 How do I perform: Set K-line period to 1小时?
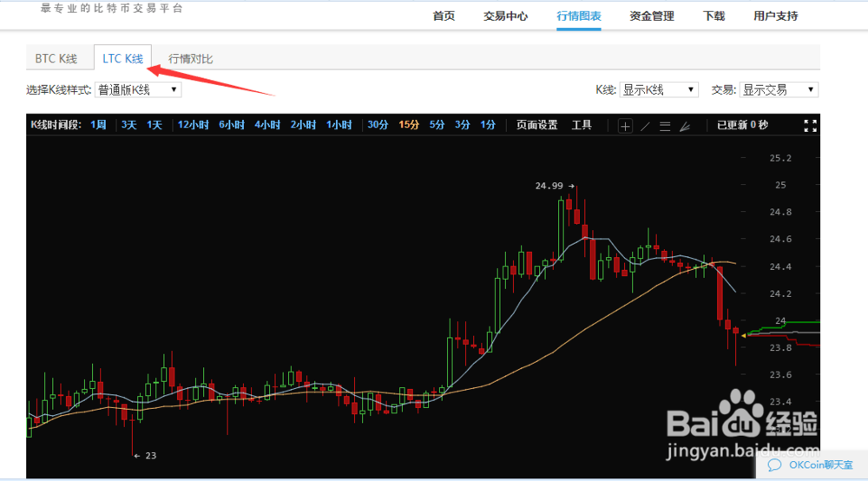[339, 125]
